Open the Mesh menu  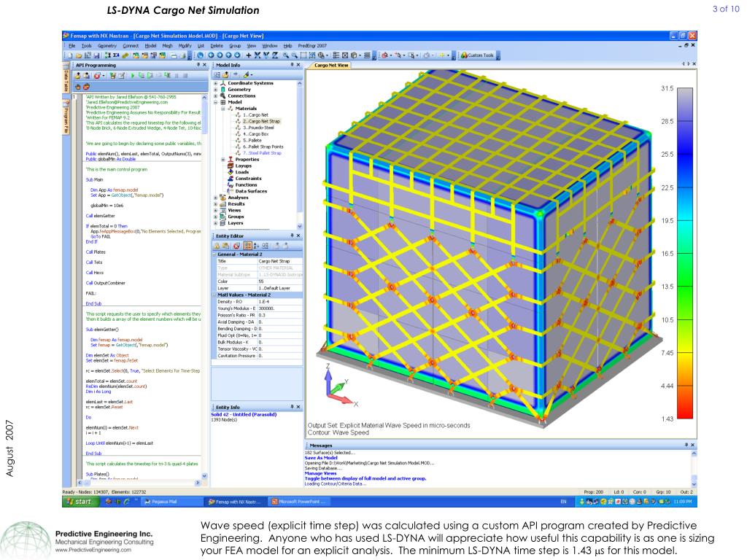click(167, 46)
